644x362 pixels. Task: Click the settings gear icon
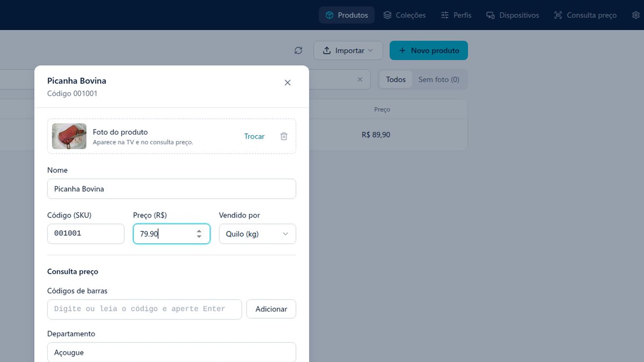636,15
